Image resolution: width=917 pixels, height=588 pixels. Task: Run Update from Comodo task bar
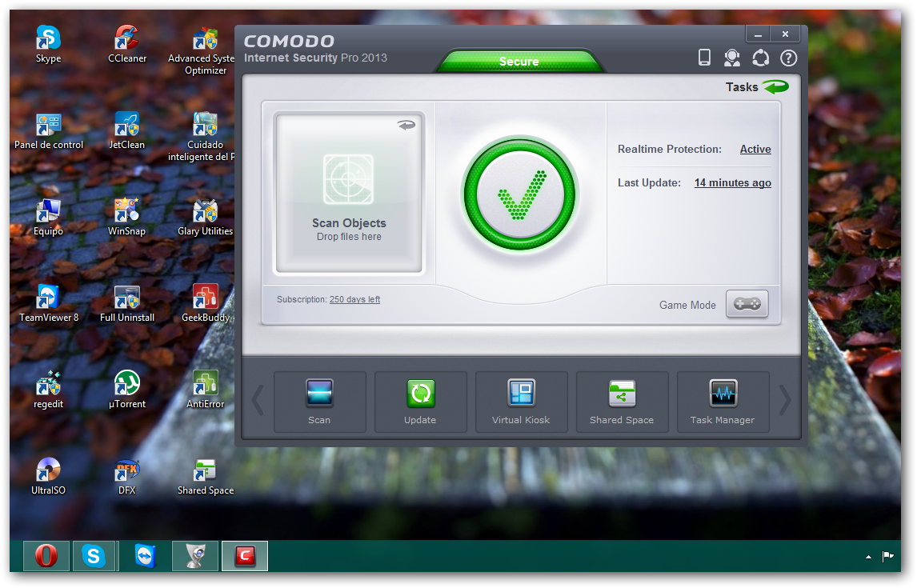click(x=420, y=402)
